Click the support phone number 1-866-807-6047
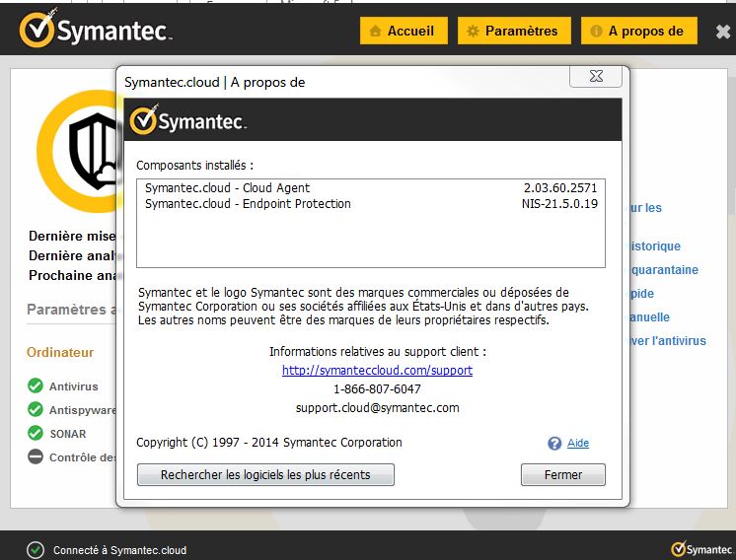Viewport: 736px width, 560px height. click(377, 388)
